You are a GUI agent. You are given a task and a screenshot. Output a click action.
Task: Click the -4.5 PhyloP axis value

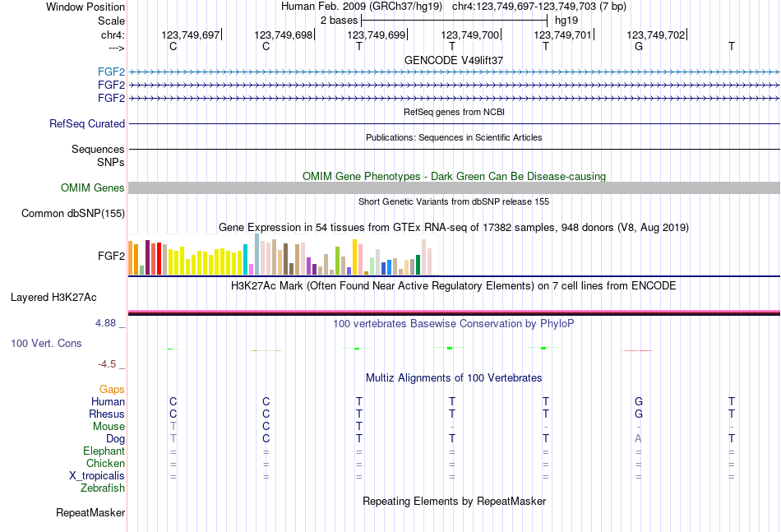click(107, 364)
